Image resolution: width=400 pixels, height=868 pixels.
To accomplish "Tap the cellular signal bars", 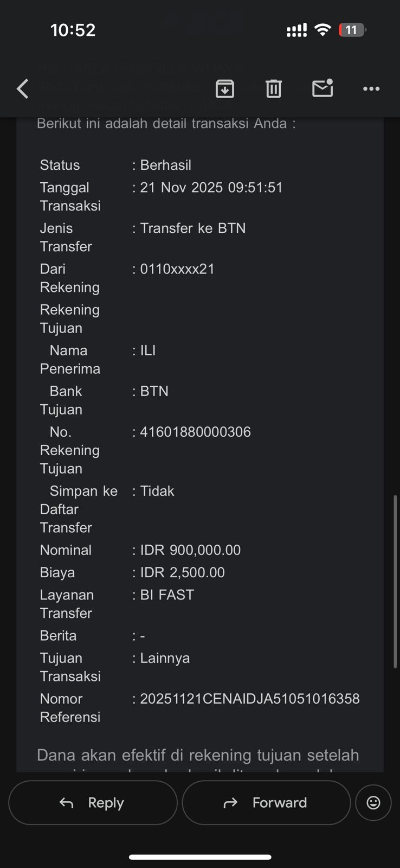I will 296,30.
